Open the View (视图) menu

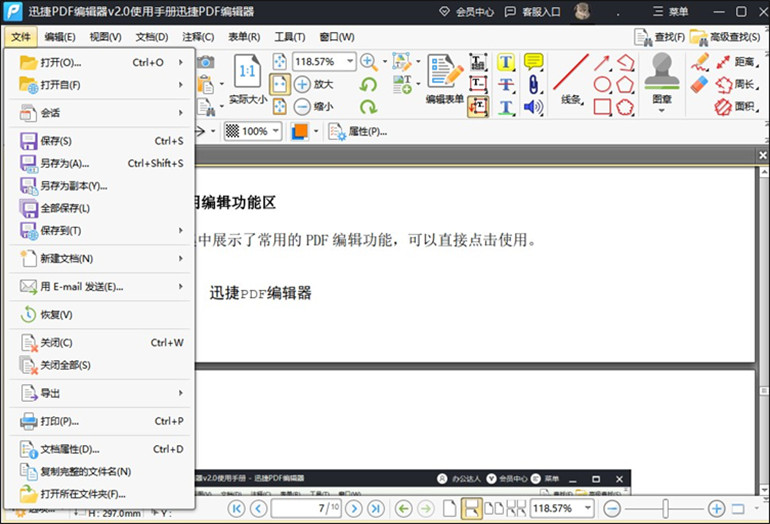pos(106,37)
